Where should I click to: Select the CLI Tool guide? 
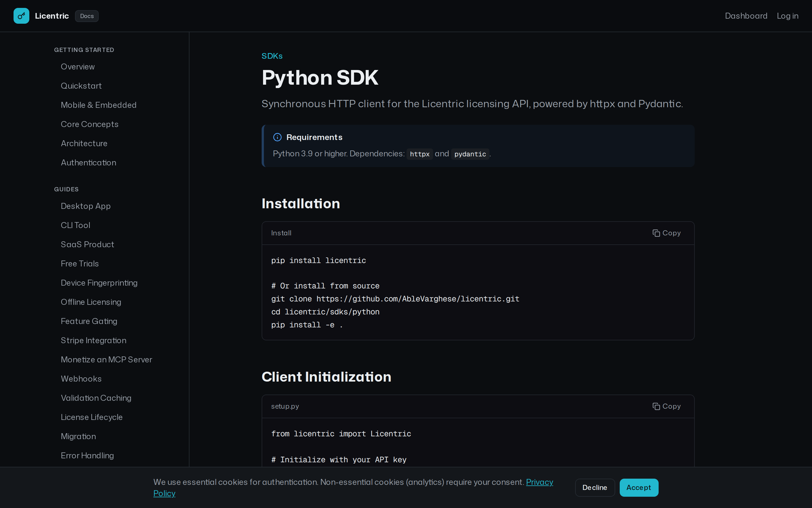[75, 225]
